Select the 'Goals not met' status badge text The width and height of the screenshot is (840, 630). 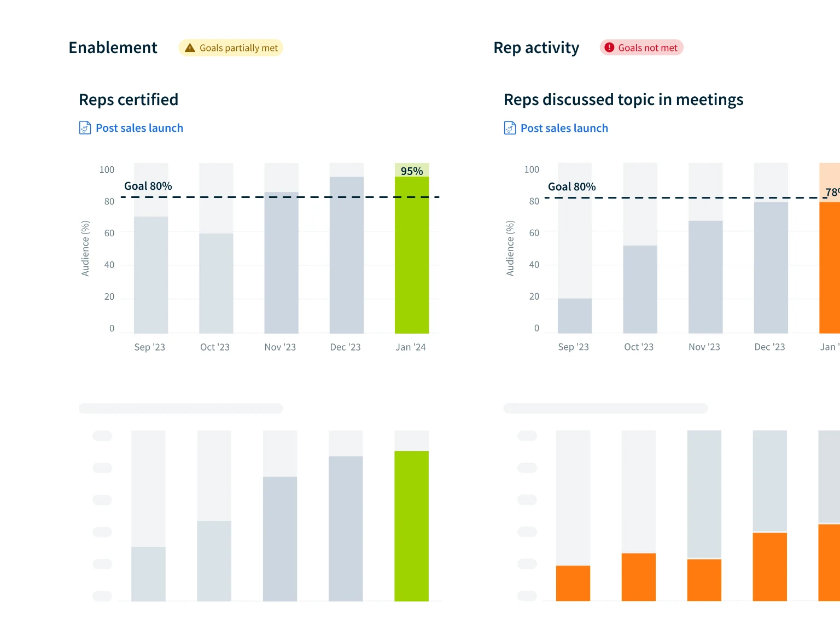click(x=647, y=48)
